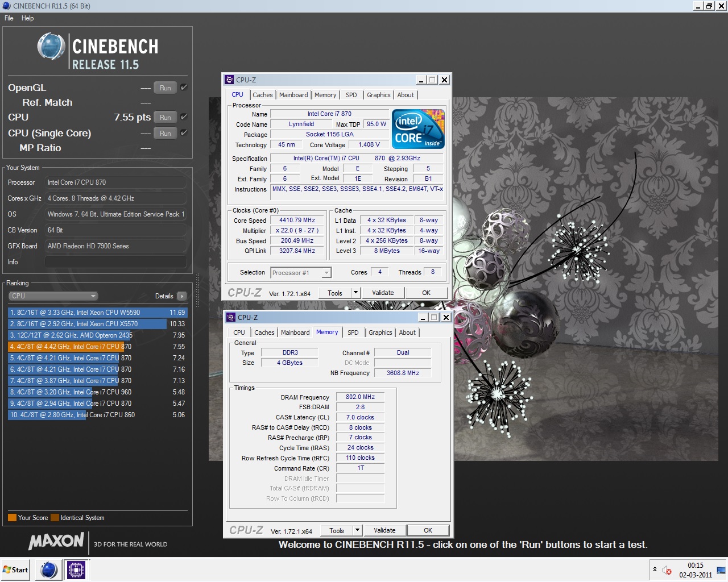Select ranking row 1 Xeon W5590
Image resolution: width=728 pixels, height=582 pixels.
point(97,313)
